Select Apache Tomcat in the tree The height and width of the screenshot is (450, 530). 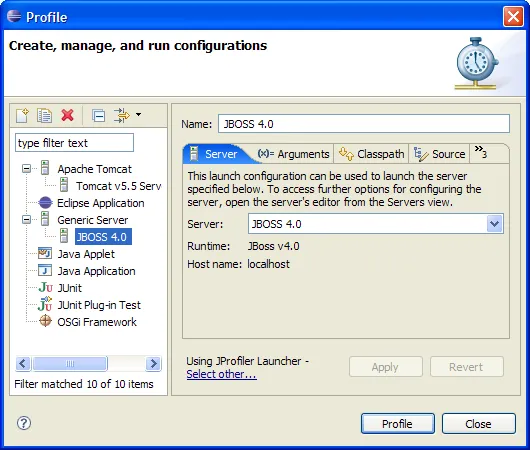point(95,169)
